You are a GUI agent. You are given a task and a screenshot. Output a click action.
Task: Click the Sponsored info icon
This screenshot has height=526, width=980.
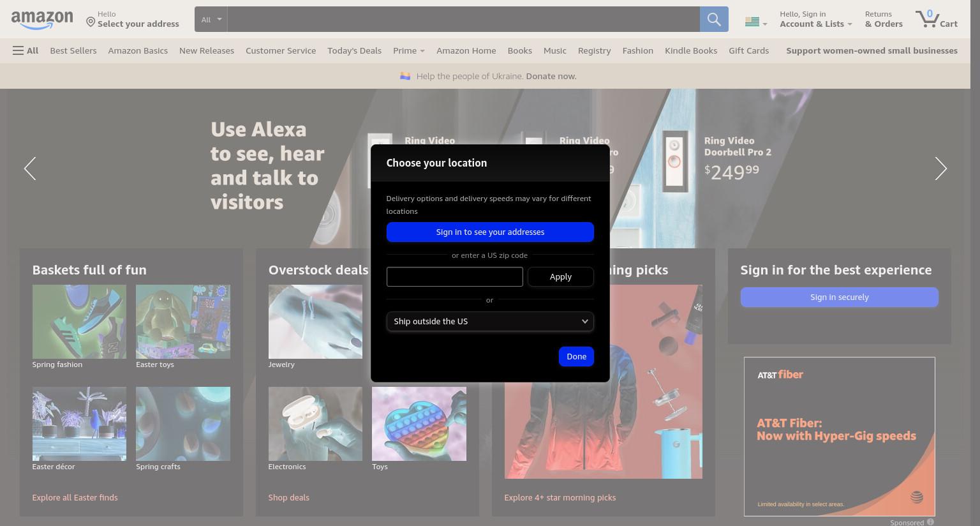click(x=930, y=522)
